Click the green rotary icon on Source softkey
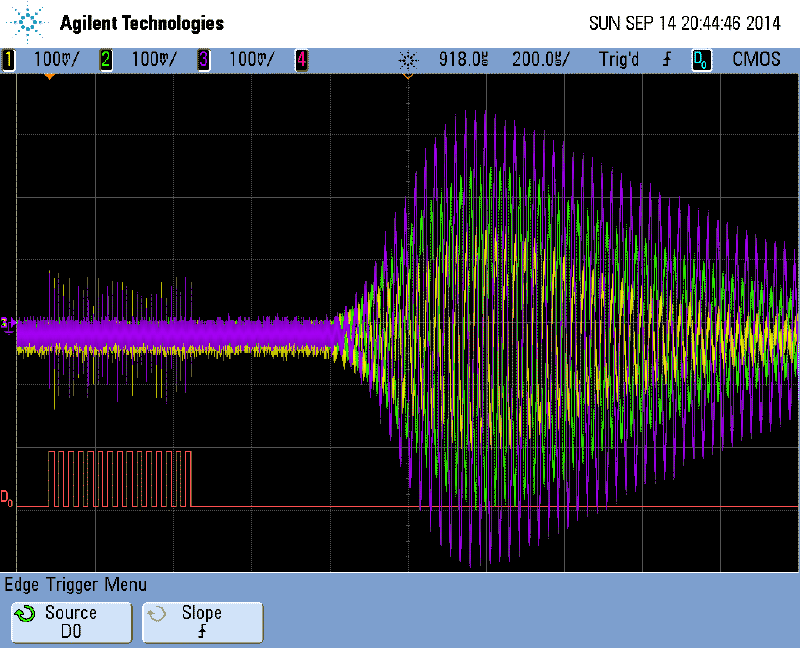 27,614
